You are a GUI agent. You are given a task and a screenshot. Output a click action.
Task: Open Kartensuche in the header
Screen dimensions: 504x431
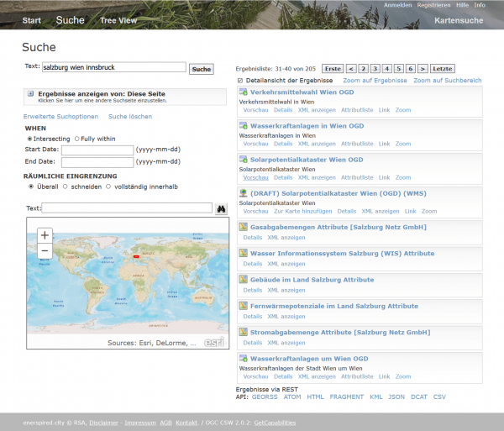point(459,19)
